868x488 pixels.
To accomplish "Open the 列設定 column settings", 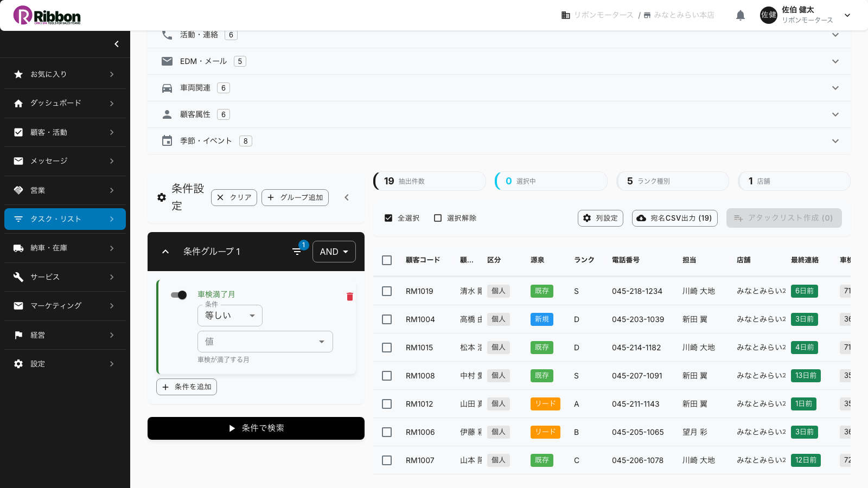I will (x=601, y=218).
